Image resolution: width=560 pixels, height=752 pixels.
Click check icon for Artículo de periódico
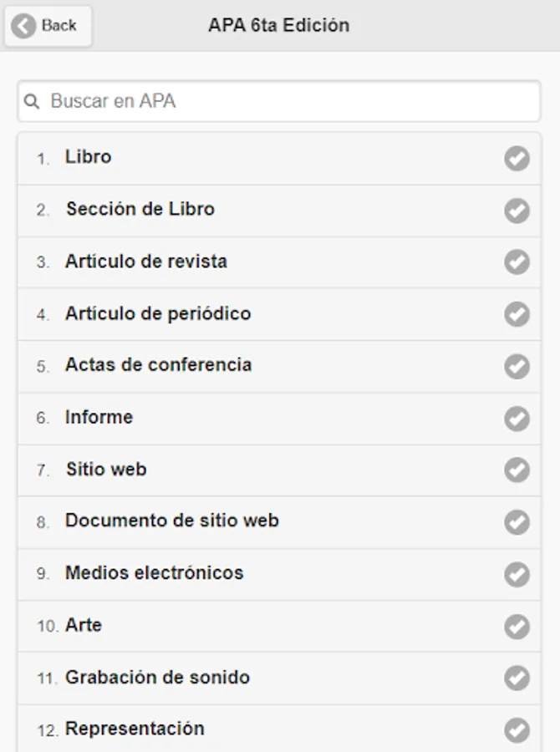(517, 314)
